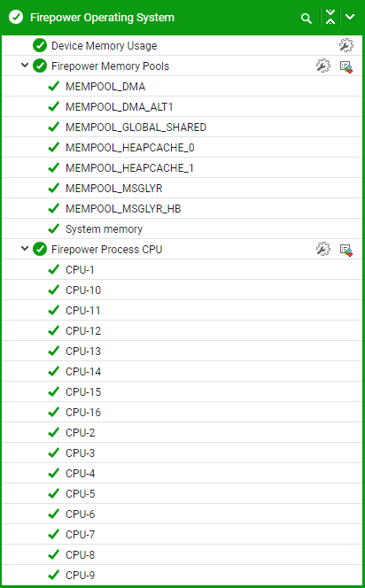Select MEMPOOL_HEAPCACHE_1 row
Viewport: 365px width, 588px height.
pos(182,167)
